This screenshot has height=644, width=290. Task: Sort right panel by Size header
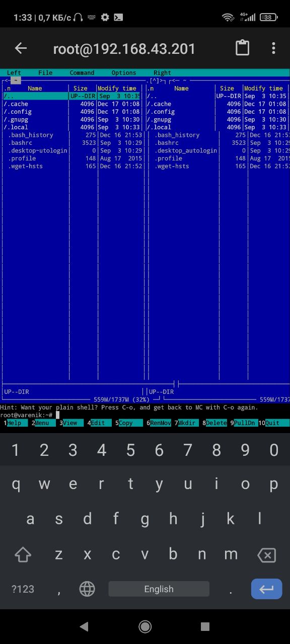pos(227,89)
